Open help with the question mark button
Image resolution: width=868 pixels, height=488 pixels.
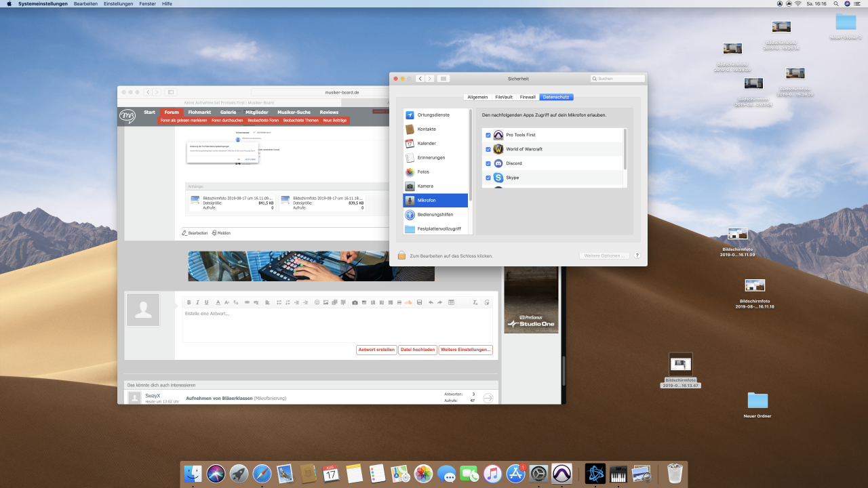coord(637,256)
